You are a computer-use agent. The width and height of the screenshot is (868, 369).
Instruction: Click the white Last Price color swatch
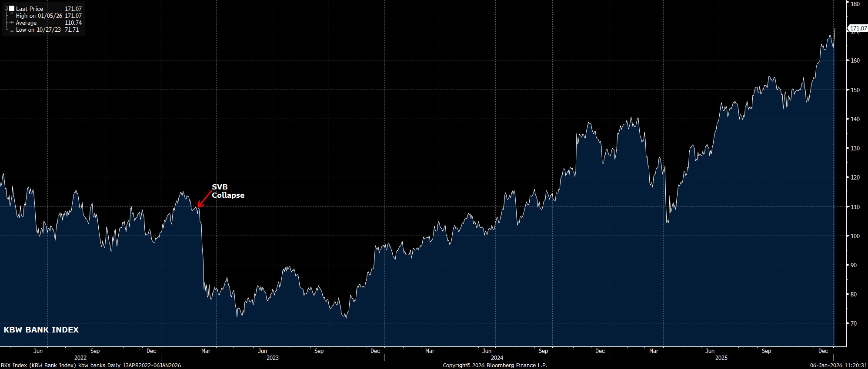pos(12,8)
